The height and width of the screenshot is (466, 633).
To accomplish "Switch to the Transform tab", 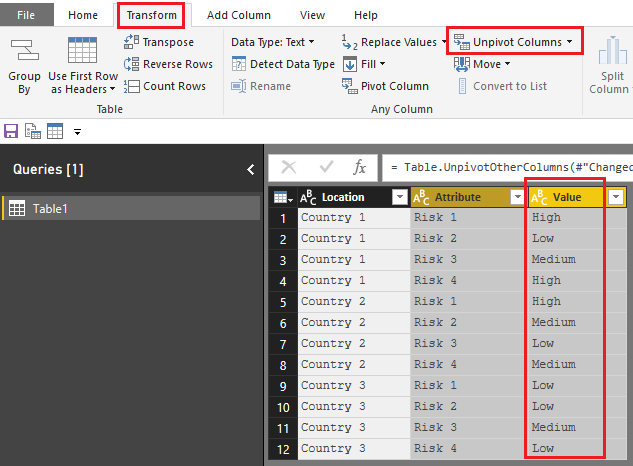I will (151, 15).
